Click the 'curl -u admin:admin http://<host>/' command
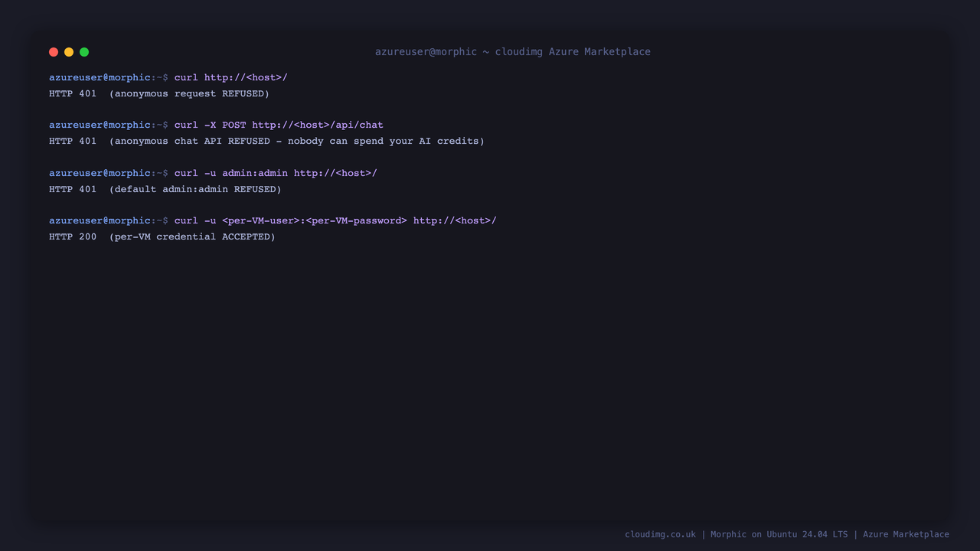Screen dimensions: 980x551 (276, 173)
